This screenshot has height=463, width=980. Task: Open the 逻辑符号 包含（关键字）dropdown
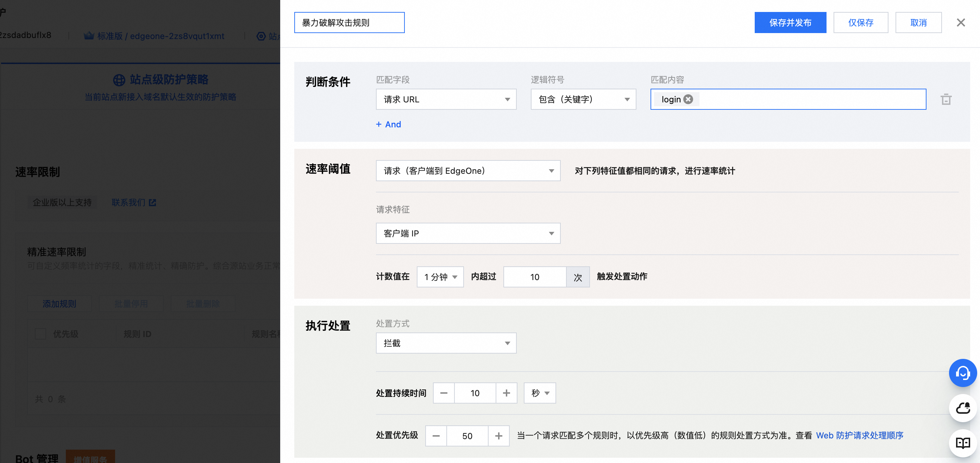click(x=583, y=99)
